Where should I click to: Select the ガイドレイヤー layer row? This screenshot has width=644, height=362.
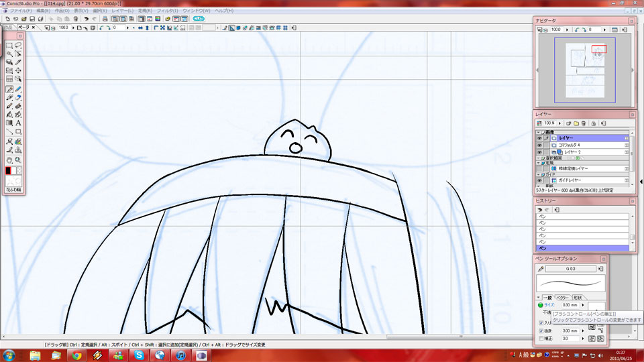[x=588, y=180]
